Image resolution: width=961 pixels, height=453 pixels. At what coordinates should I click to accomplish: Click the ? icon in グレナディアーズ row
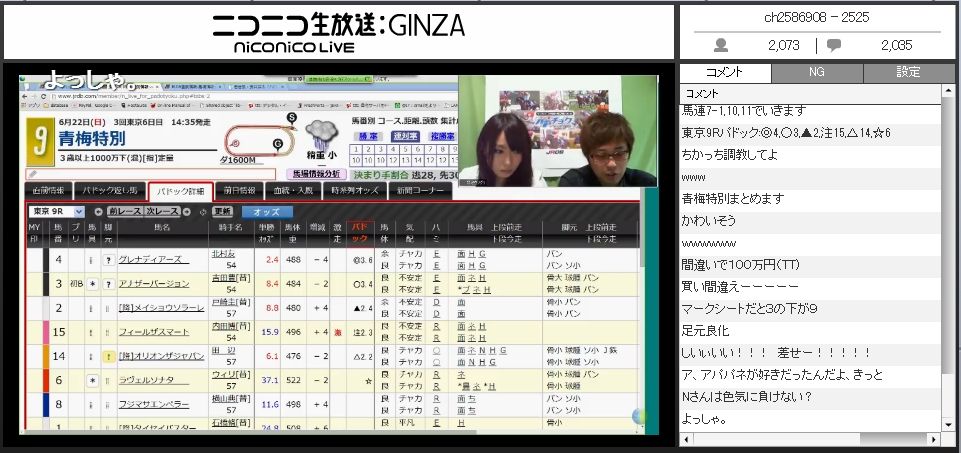click(108, 260)
